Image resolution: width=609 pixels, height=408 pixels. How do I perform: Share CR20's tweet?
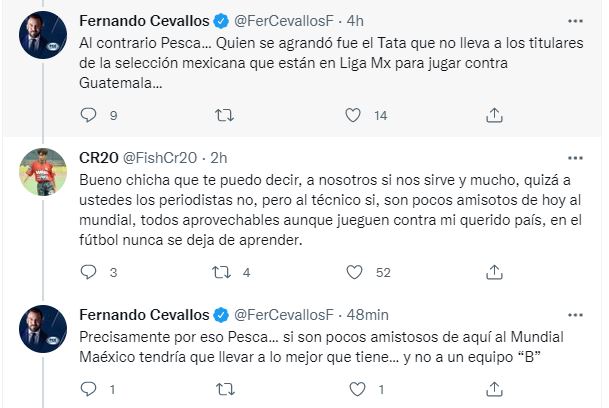493,271
